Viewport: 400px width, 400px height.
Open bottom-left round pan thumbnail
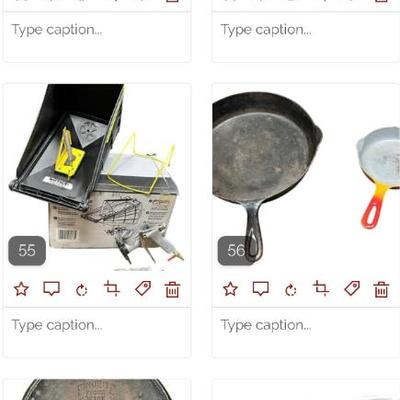coord(97,389)
